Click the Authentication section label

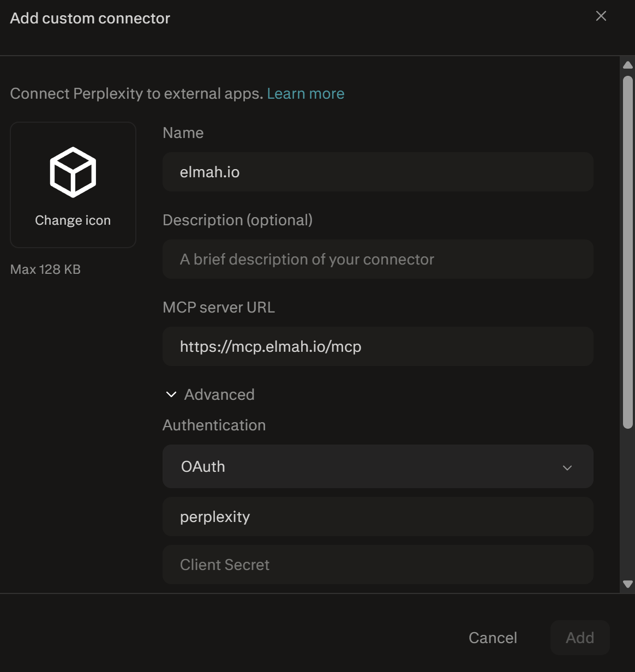pyautogui.click(x=214, y=425)
